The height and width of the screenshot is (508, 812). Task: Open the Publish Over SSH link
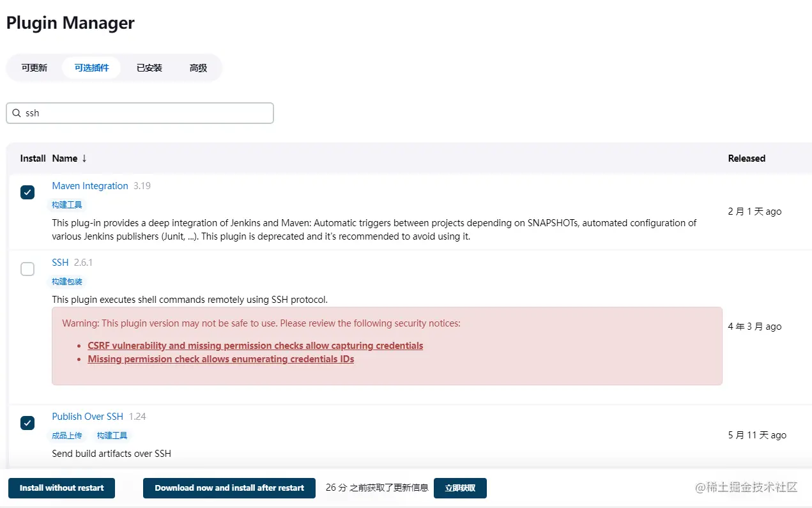coord(88,417)
